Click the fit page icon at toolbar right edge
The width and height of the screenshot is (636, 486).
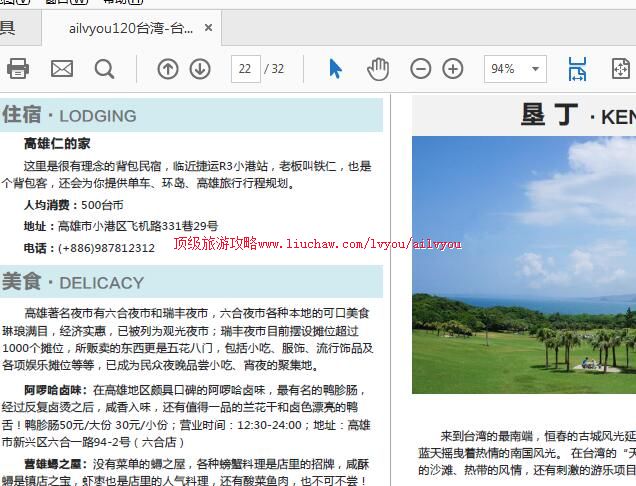pos(621,69)
